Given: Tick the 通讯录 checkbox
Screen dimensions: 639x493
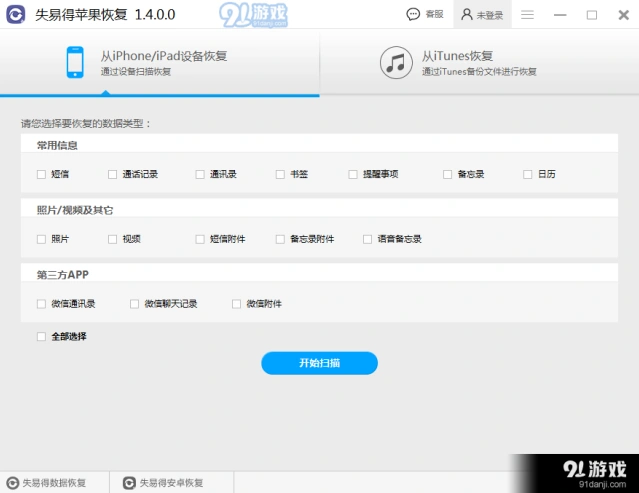Looking at the screenshot, I should coord(200,174).
